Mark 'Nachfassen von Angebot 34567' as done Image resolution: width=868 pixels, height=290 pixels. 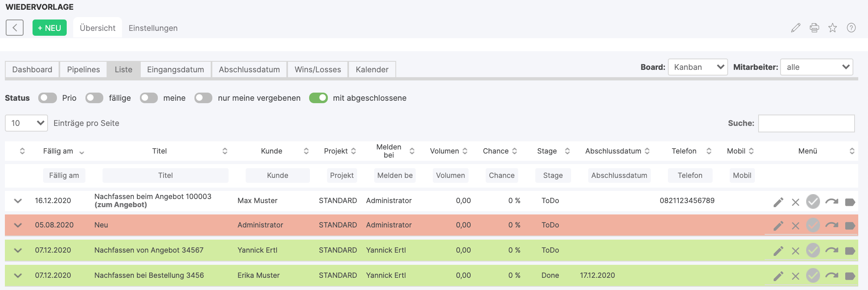coord(813,251)
